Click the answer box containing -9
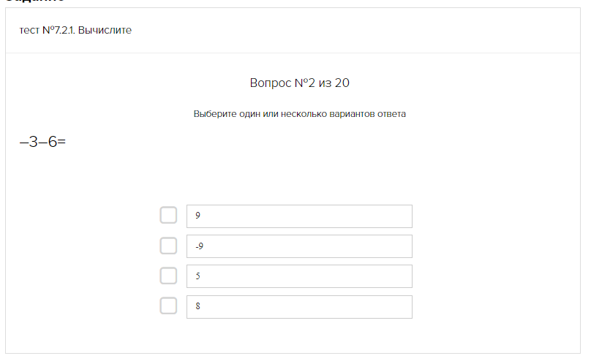This screenshot has height=364, width=591. click(299, 246)
